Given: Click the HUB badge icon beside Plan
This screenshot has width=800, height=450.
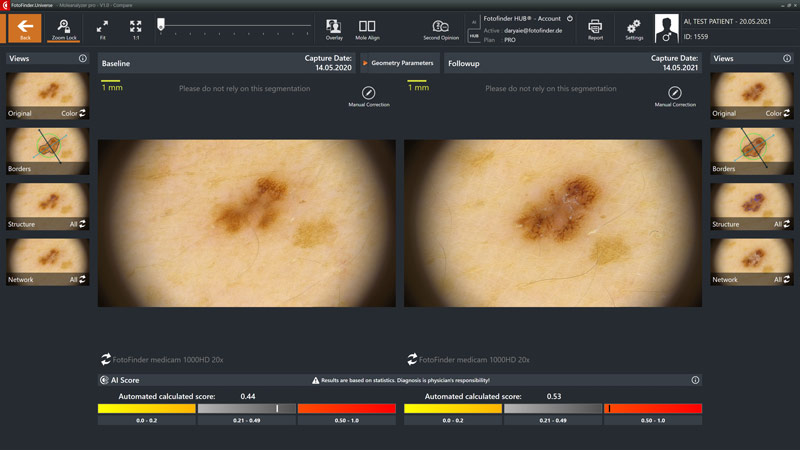Looking at the screenshot, I should [x=474, y=36].
